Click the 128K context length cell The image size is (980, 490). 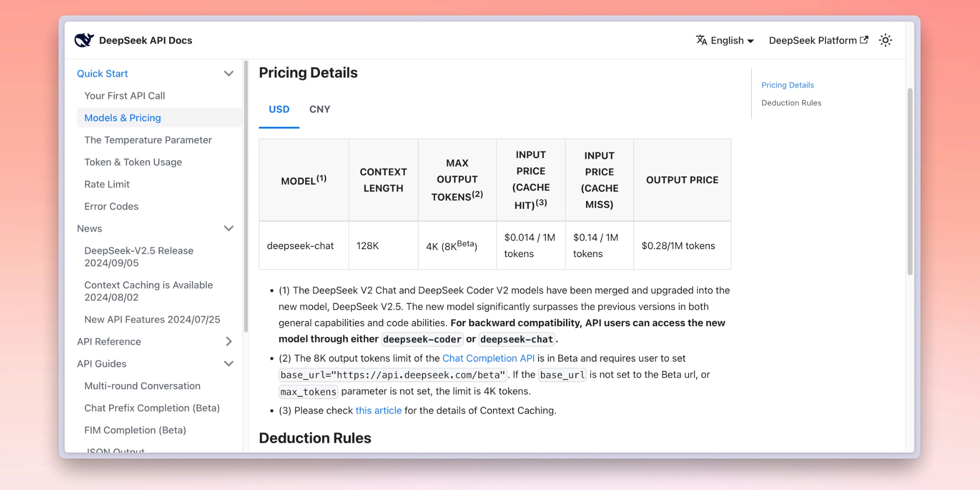pos(383,245)
